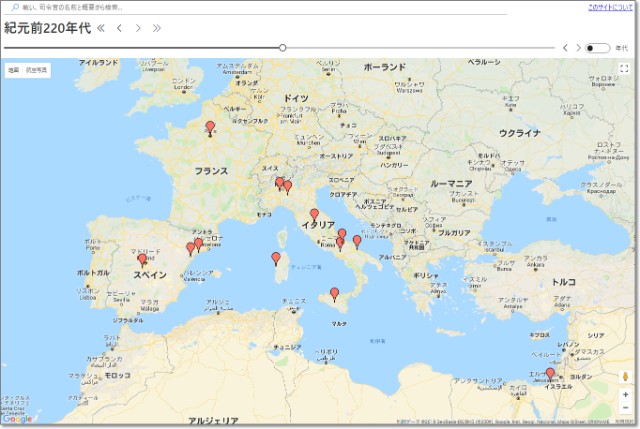Viewport: 640px width, 429px height.
Task: Switch to 地図 map type
Action: 13,70
